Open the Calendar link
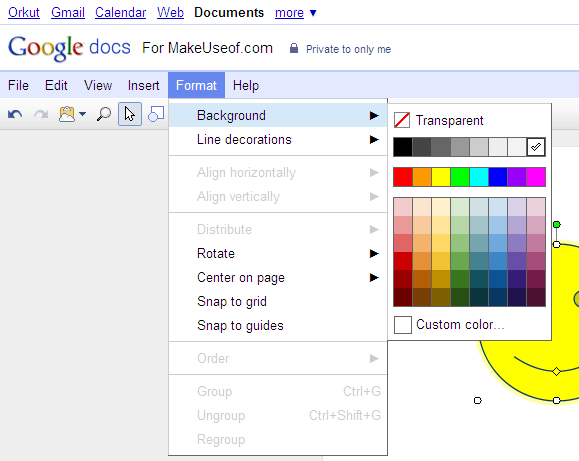The width and height of the screenshot is (579, 461). point(120,13)
